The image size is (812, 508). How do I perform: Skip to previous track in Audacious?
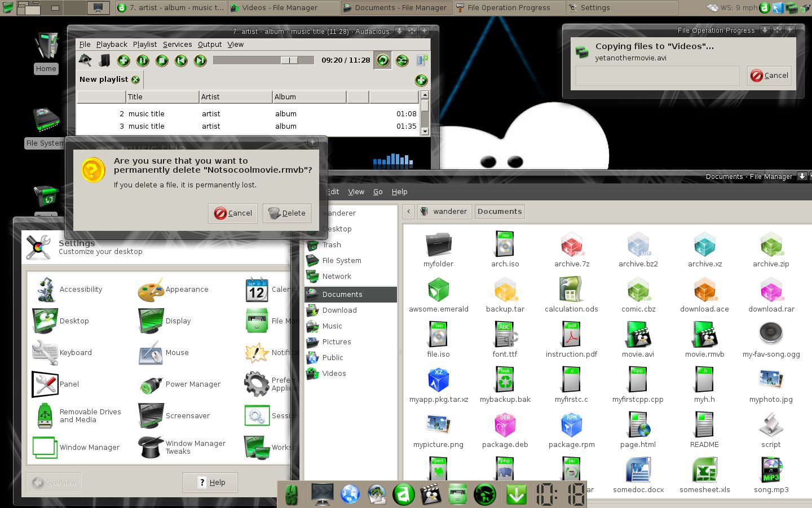coord(181,60)
